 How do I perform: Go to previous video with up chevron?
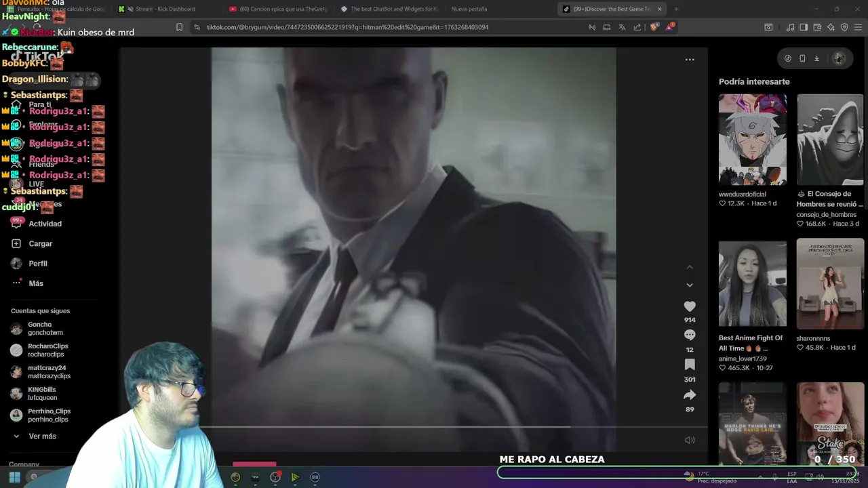click(x=690, y=267)
